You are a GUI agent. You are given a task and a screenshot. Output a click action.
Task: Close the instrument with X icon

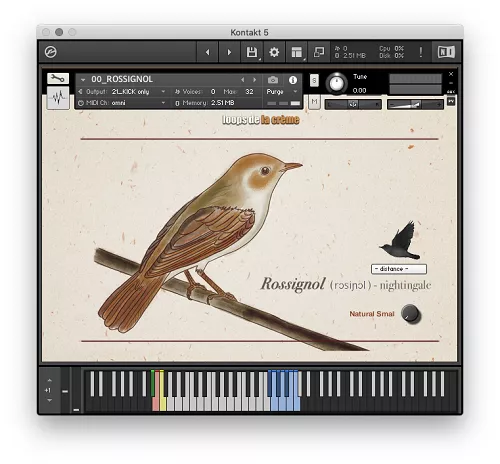coord(451,74)
